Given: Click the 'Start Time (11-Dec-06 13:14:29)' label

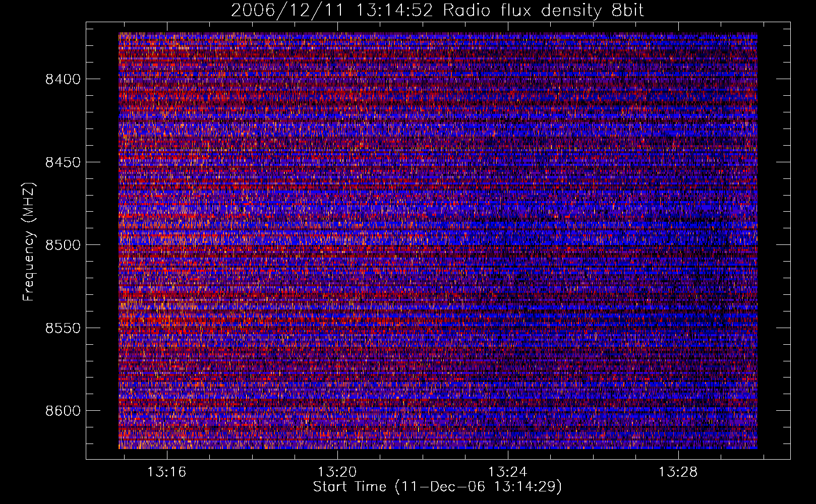Looking at the screenshot, I should point(437,487).
